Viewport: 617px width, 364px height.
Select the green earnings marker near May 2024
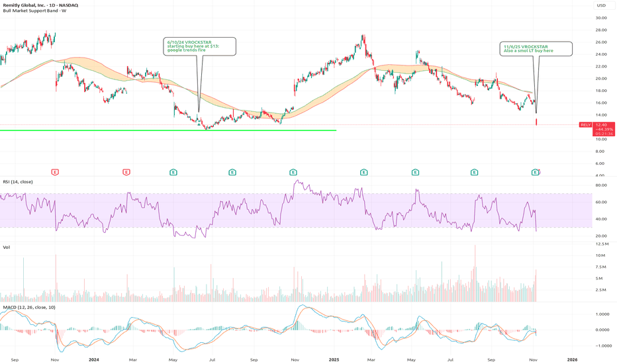tap(173, 172)
